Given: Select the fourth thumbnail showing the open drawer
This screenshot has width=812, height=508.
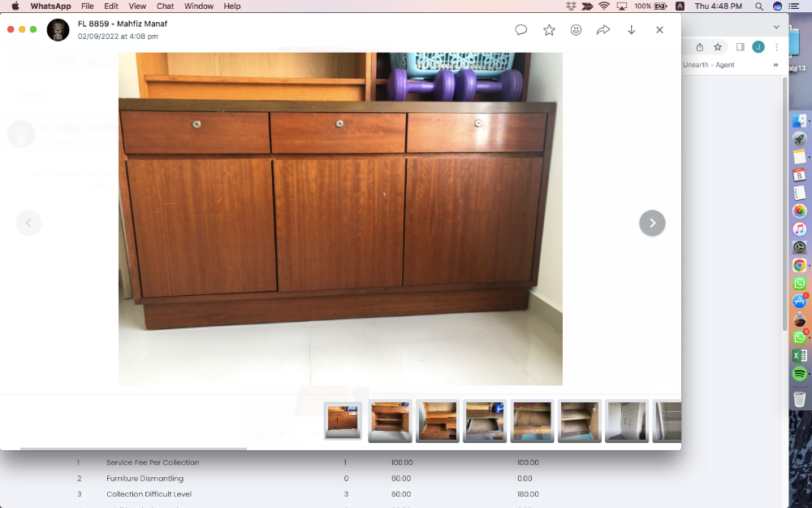Looking at the screenshot, I should tap(485, 421).
